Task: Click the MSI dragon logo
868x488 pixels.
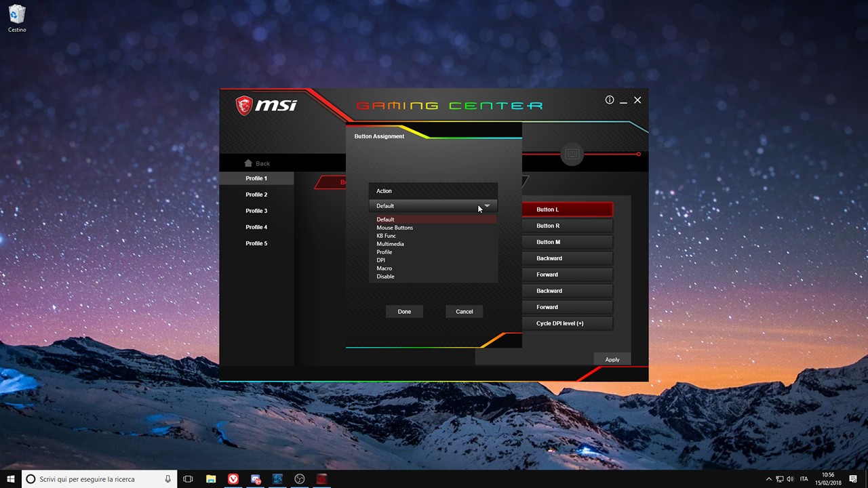Action: [x=244, y=106]
